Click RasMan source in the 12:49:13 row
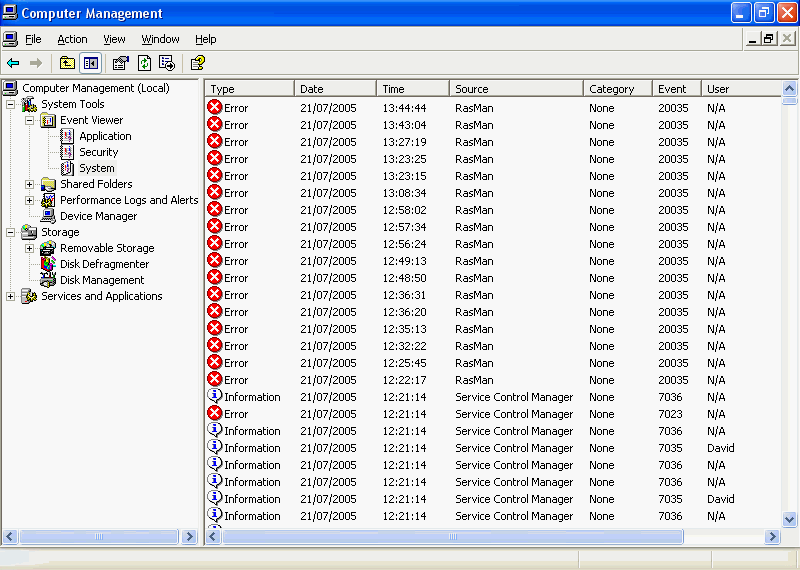The height and width of the screenshot is (570, 800). pyautogui.click(x=474, y=261)
